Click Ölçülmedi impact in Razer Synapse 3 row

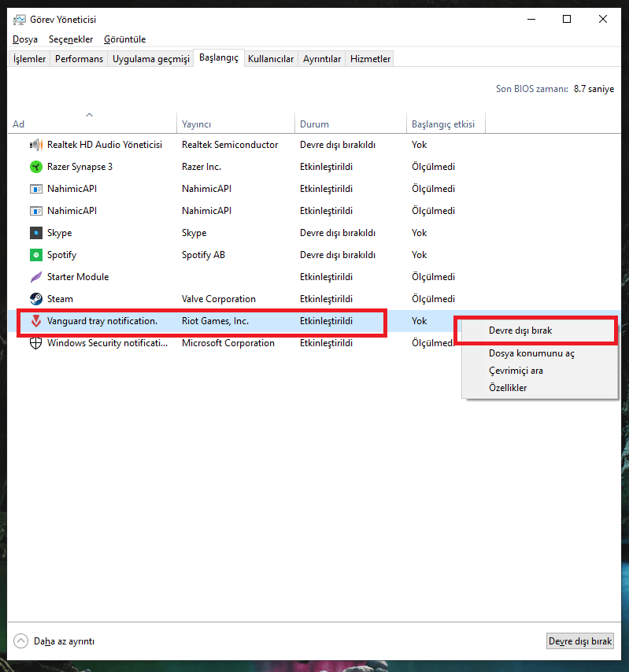(433, 167)
